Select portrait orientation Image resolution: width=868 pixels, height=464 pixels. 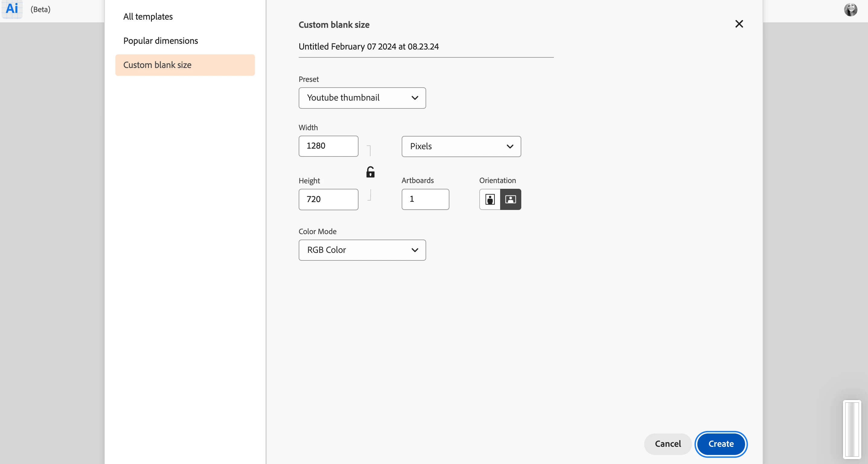coord(490,199)
